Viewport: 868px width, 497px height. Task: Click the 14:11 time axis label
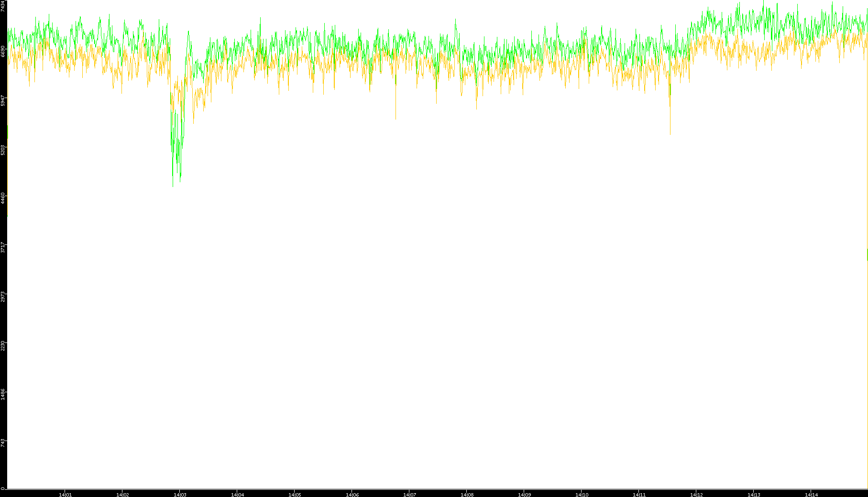pyautogui.click(x=639, y=494)
